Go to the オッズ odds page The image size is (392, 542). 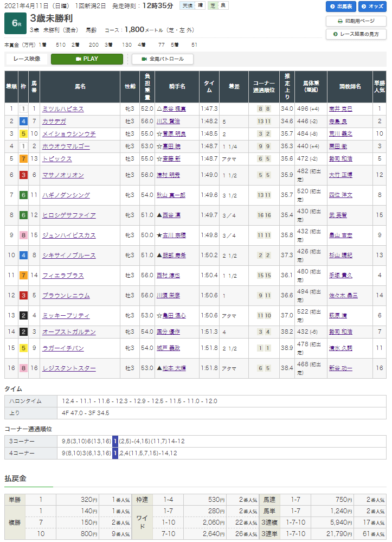pos(371,7)
